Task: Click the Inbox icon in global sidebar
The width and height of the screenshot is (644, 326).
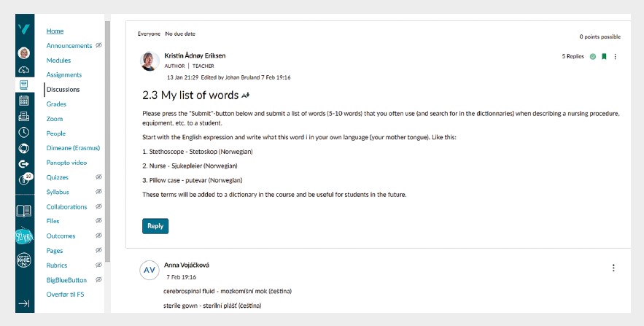Action: (23, 117)
